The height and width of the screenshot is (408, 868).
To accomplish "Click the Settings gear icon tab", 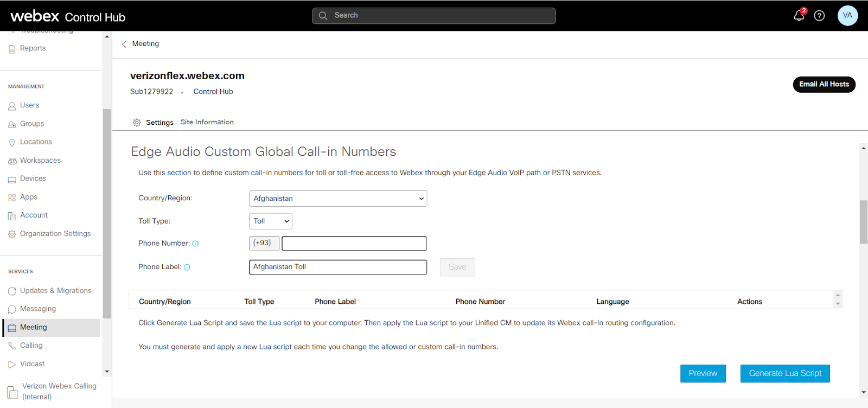I will [x=137, y=123].
